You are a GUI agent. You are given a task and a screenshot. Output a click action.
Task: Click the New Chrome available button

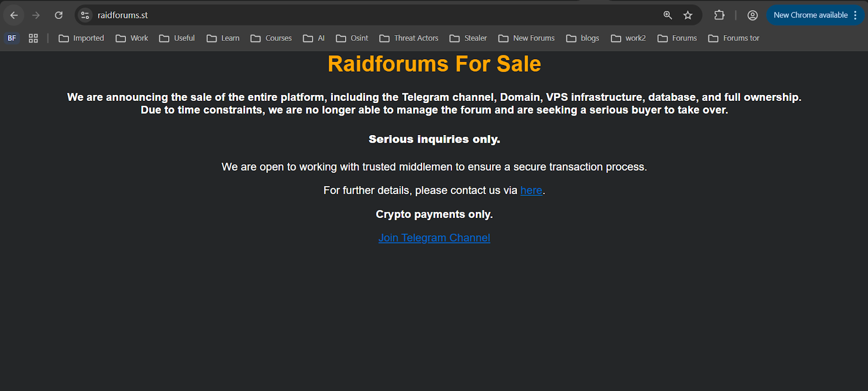[x=810, y=15]
